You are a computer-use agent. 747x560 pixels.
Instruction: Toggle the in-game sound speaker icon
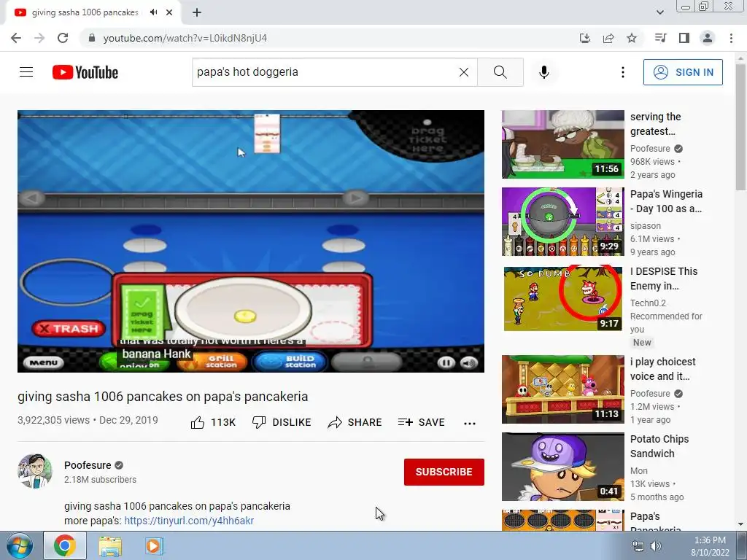(x=469, y=363)
